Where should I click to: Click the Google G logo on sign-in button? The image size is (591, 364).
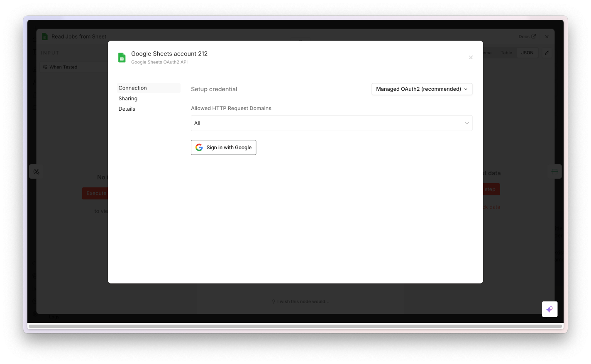(199, 147)
